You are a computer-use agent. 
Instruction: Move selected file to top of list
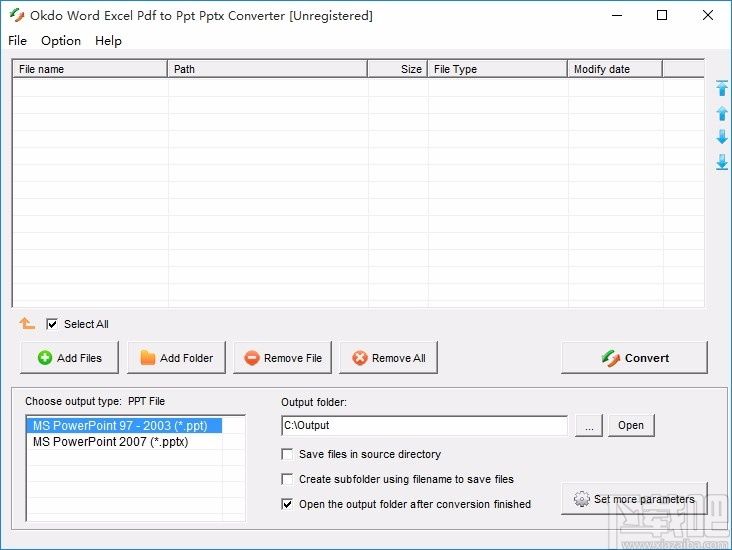722,88
